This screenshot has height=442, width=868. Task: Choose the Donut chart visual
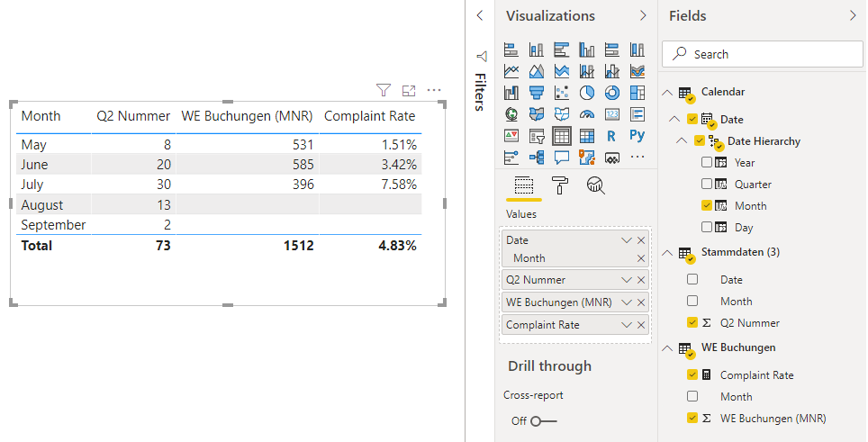tap(611, 93)
